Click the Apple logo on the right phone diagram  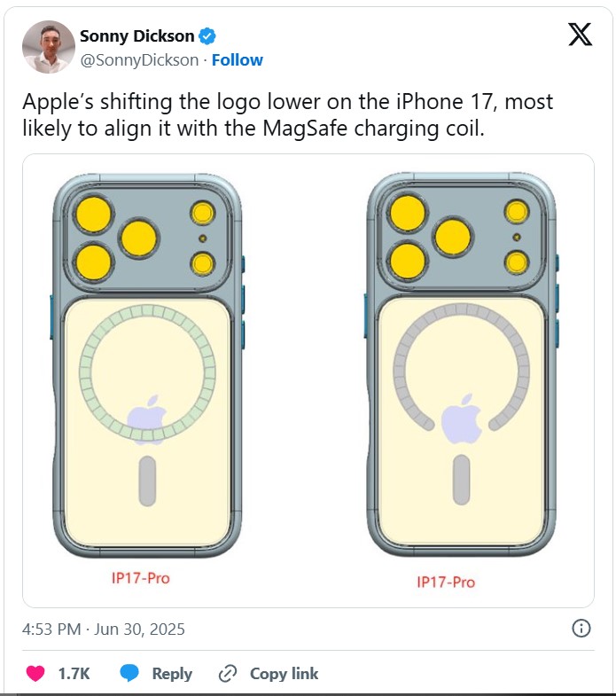pos(461,416)
